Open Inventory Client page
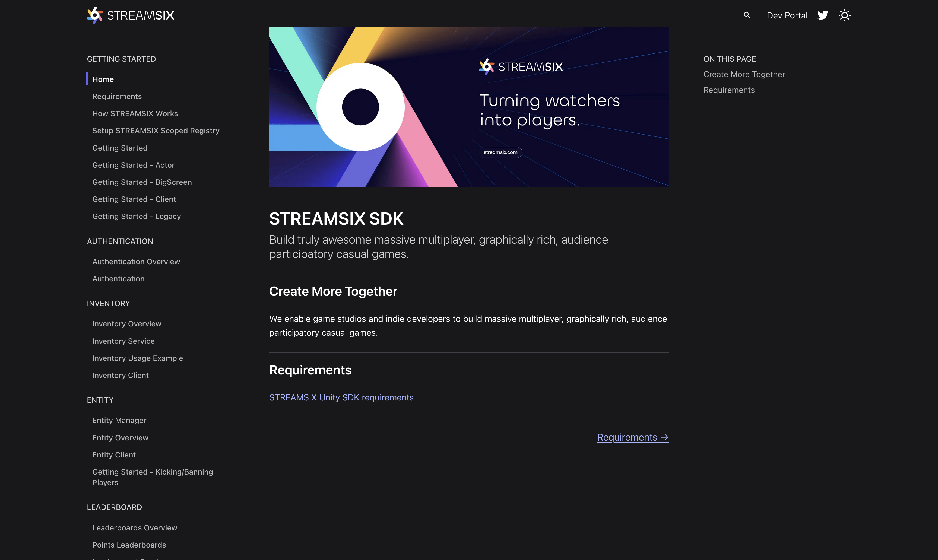938x560 pixels. pyautogui.click(x=121, y=376)
